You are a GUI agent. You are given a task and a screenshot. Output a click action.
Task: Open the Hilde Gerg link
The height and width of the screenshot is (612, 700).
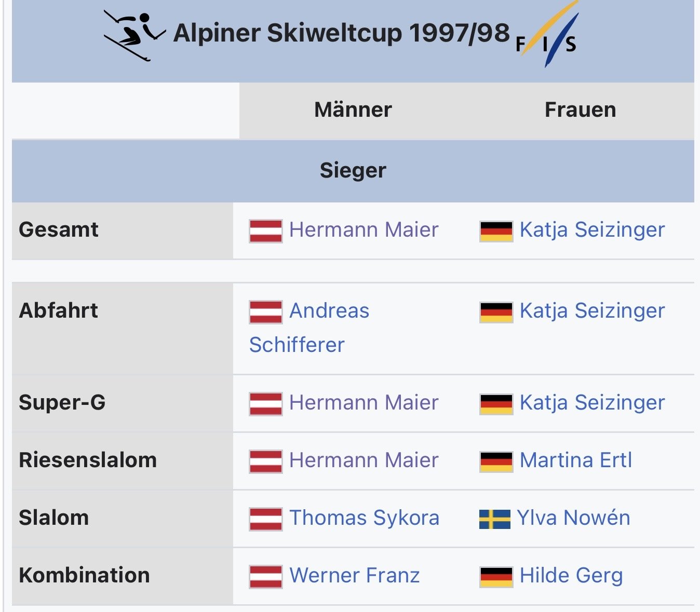[x=571, y=575]
